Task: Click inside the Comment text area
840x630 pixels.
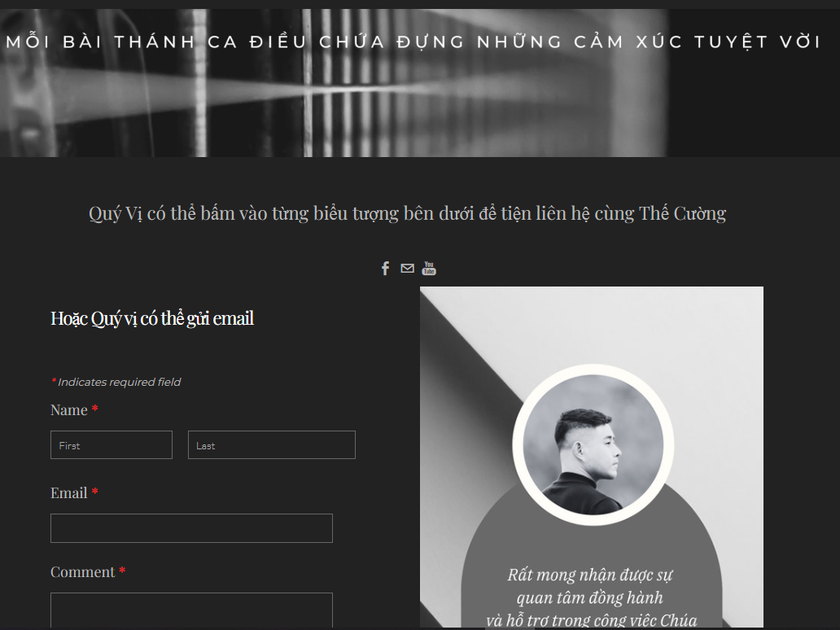Action: (191, 610)
